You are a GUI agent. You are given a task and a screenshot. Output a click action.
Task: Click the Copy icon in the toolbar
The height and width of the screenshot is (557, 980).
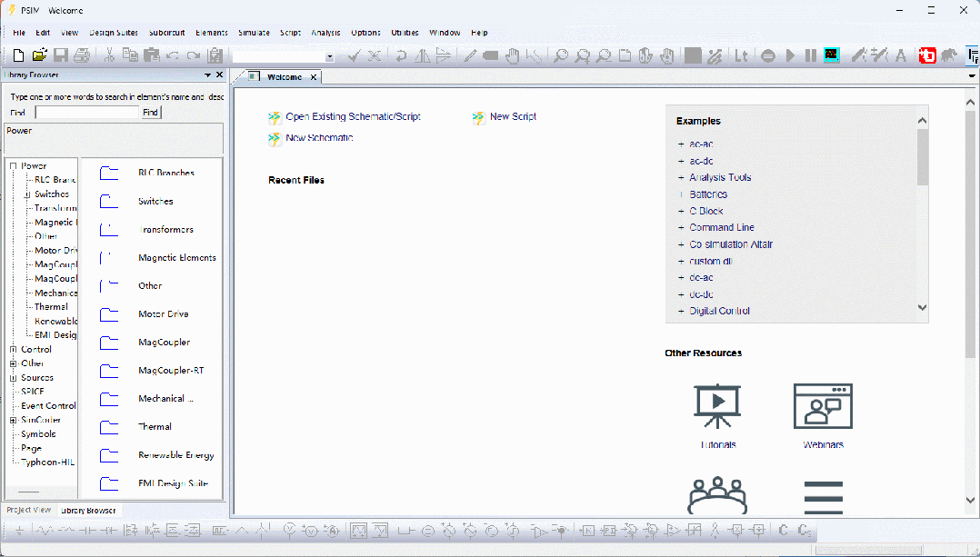[130, 55]
